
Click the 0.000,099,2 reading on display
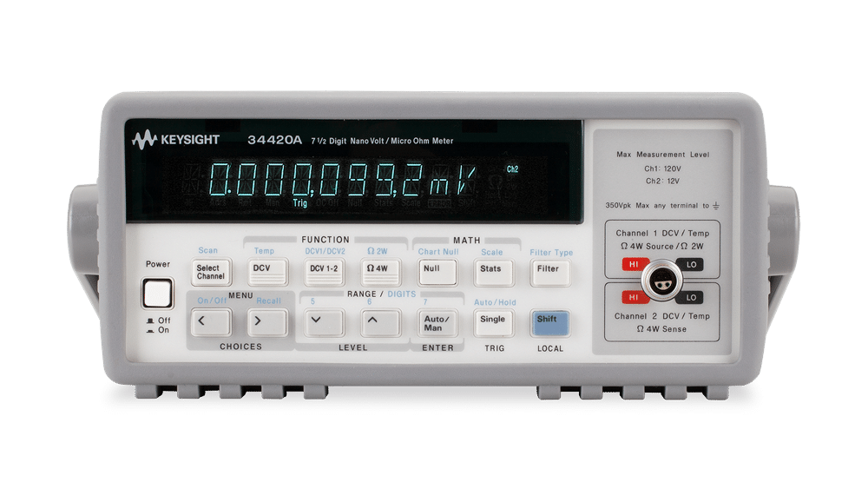316,180
